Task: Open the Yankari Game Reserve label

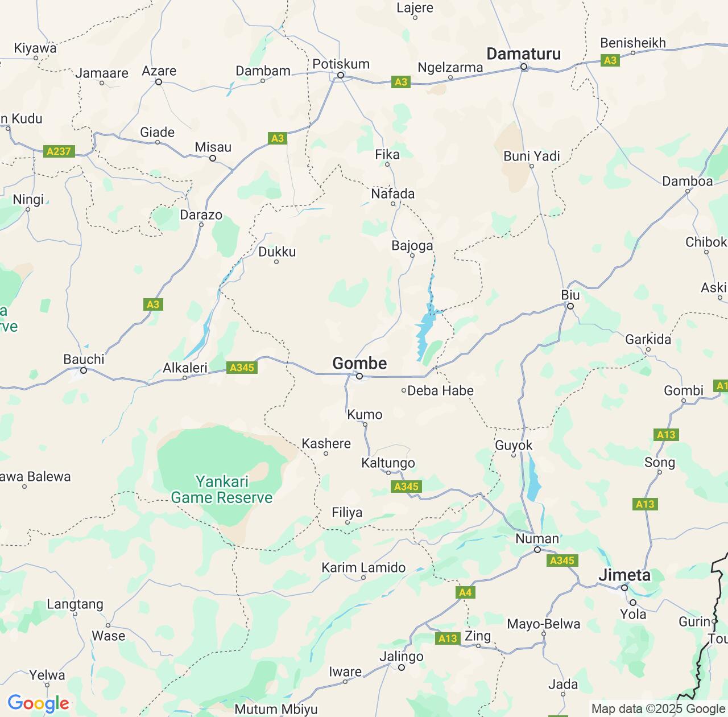Action: (222, 490)
